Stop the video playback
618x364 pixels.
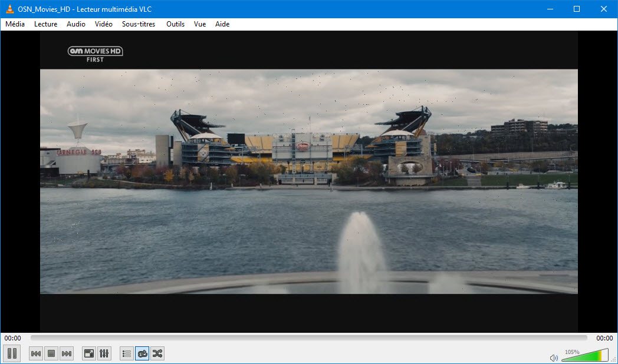coord(51,353)
